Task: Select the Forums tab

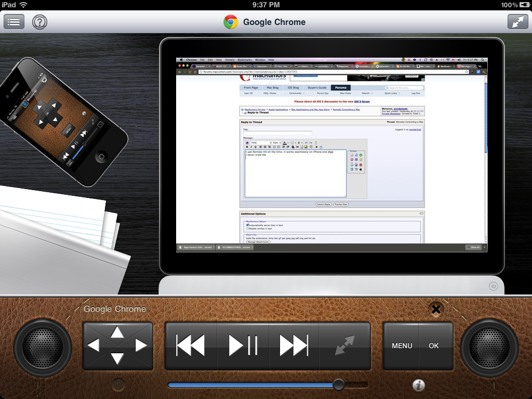Action: (x=341, y=87)
